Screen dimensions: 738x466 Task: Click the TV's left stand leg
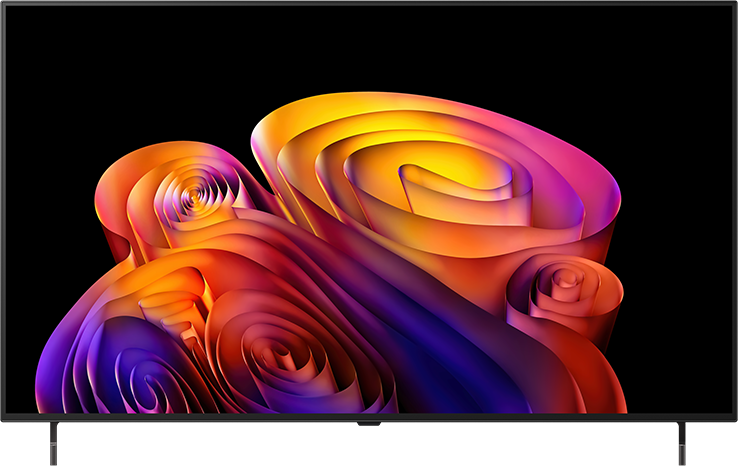[54, 443]
